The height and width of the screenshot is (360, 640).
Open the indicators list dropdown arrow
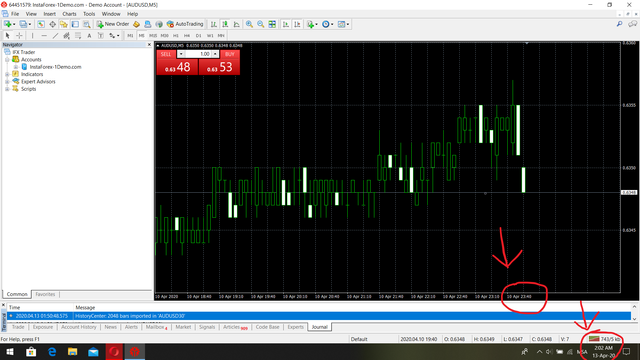coord(316,24)
